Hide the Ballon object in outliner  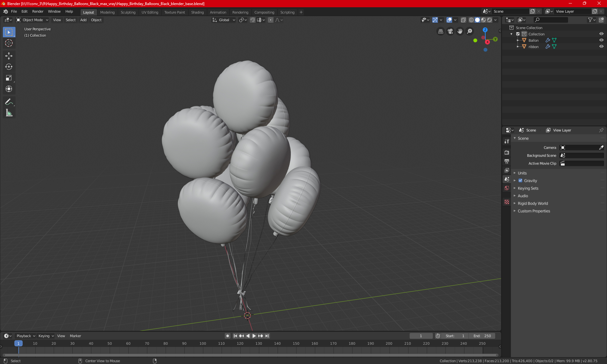601,40
